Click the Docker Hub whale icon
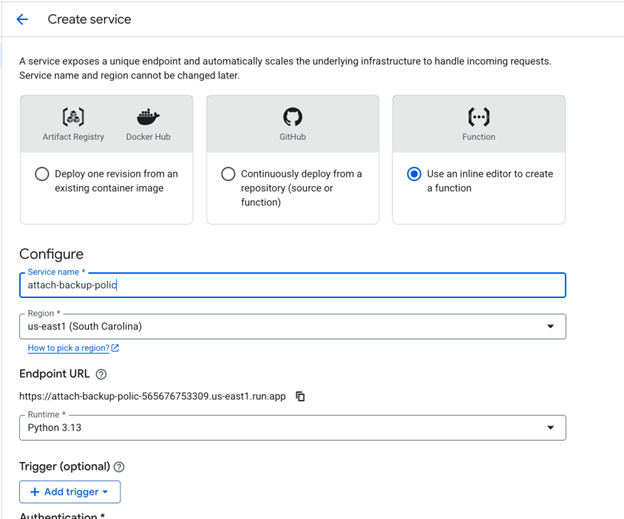The image size is (624, 519). 148,117
